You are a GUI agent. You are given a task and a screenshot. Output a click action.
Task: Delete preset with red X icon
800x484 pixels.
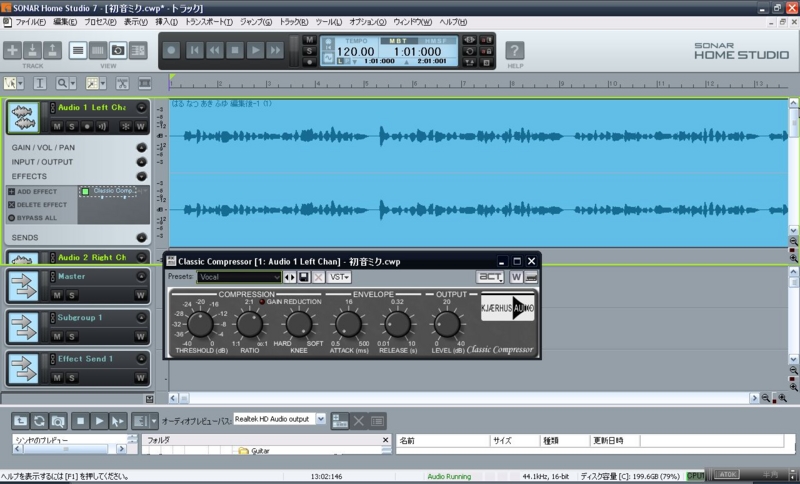click(318, 277)
